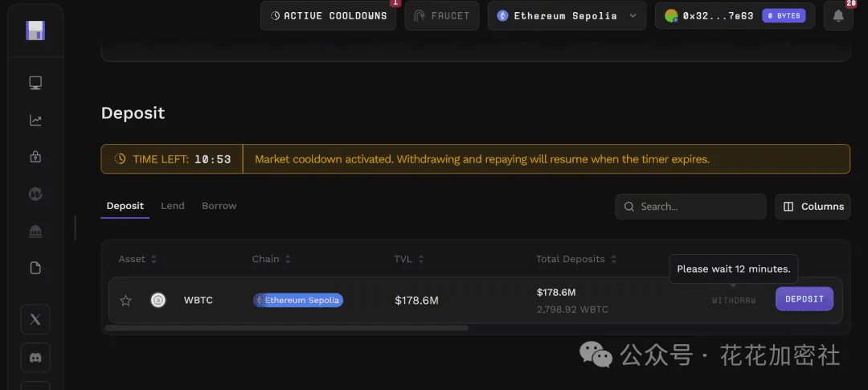Open the Discord social link
868x390 pixels.
pos(35,358)
